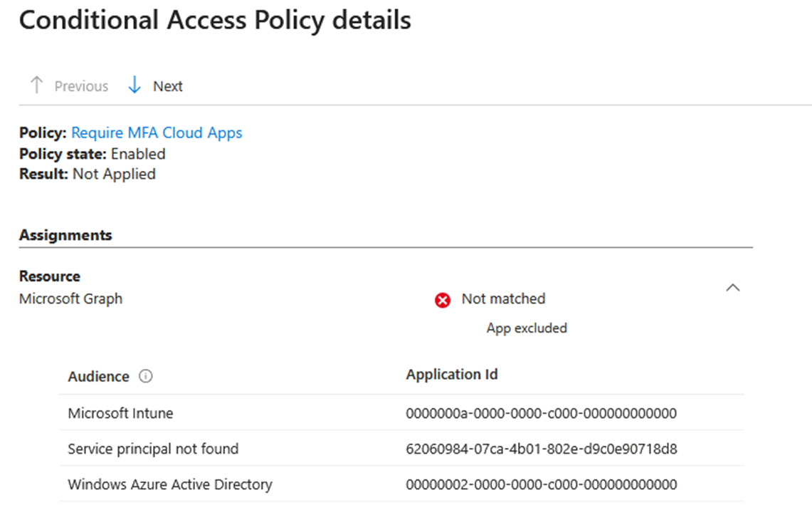
Task: Click the Previous up-arrow icon
Action: click(36, 85)
